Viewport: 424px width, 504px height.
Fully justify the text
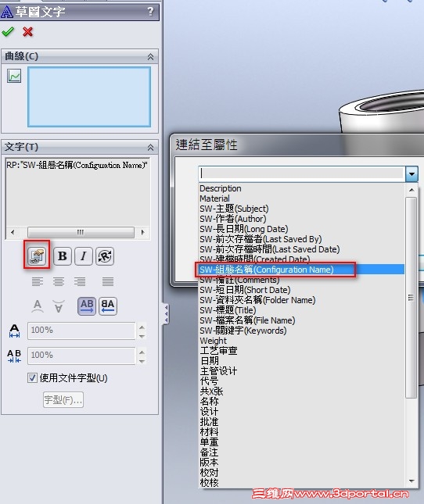point(108,281)
